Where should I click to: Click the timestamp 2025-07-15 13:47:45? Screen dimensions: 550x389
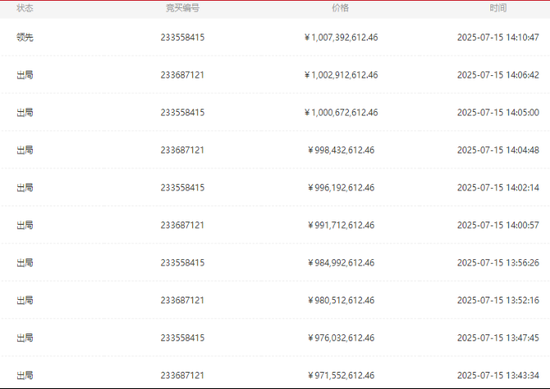(498, 337)
